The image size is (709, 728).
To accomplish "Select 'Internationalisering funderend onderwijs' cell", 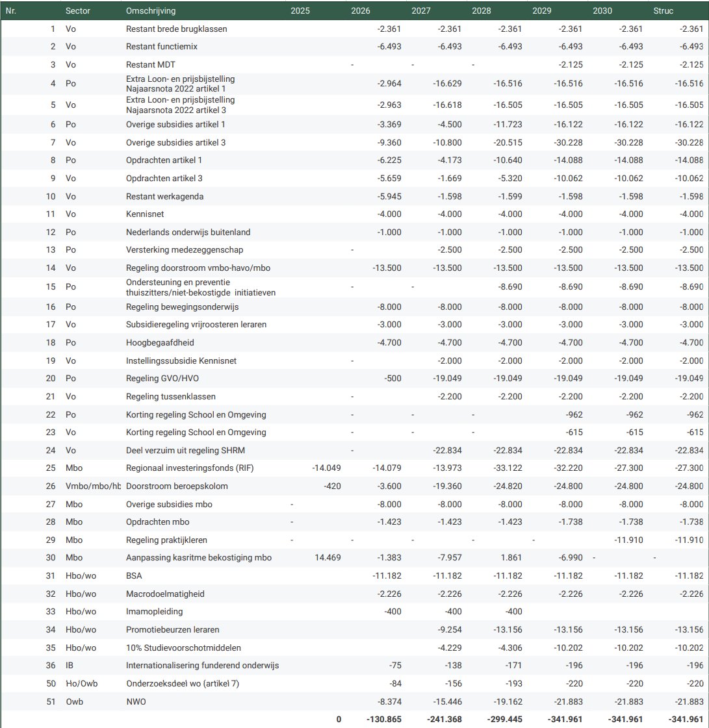I will click(202, 665).
